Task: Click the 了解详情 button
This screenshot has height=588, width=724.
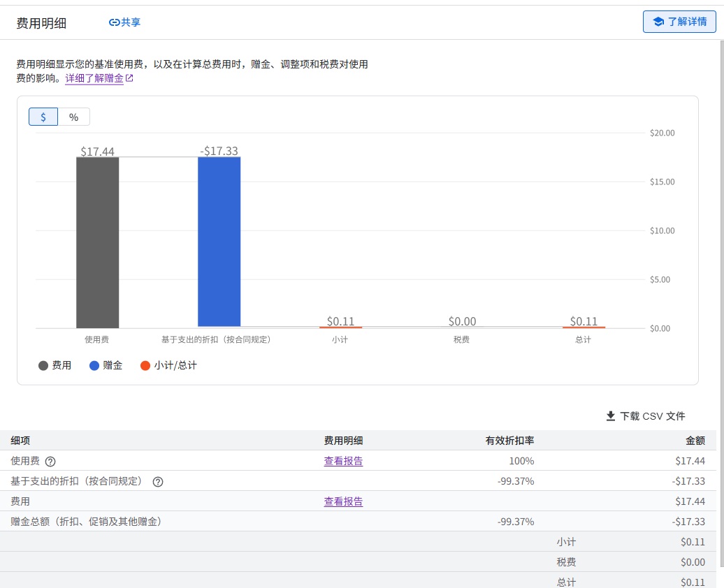Action: tap(679, 22)
